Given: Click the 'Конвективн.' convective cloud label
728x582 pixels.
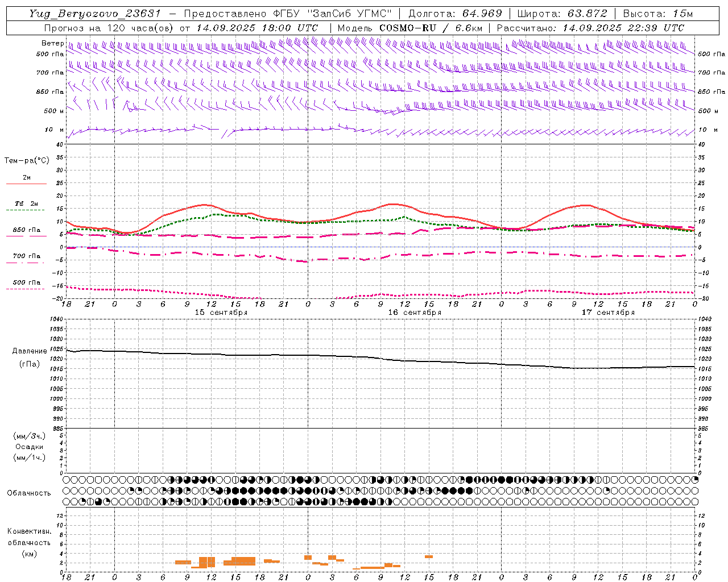Looking at the screenshot, I should tap(29, 531).
